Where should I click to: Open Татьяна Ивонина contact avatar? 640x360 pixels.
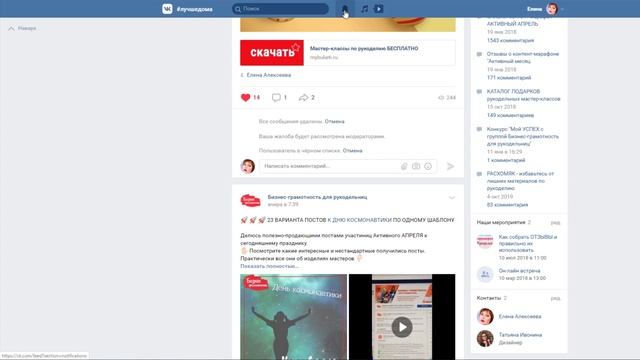click(x=485, y=338)
